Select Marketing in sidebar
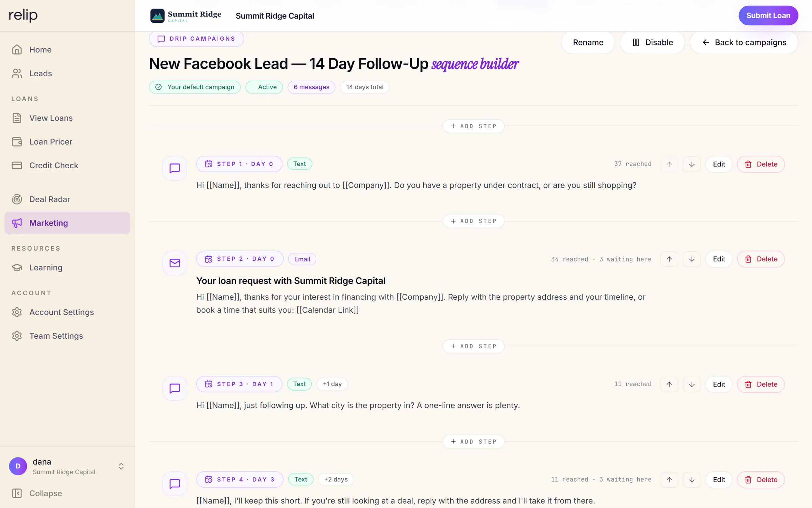This screenshot has width=812, height=508. point(67,223)
